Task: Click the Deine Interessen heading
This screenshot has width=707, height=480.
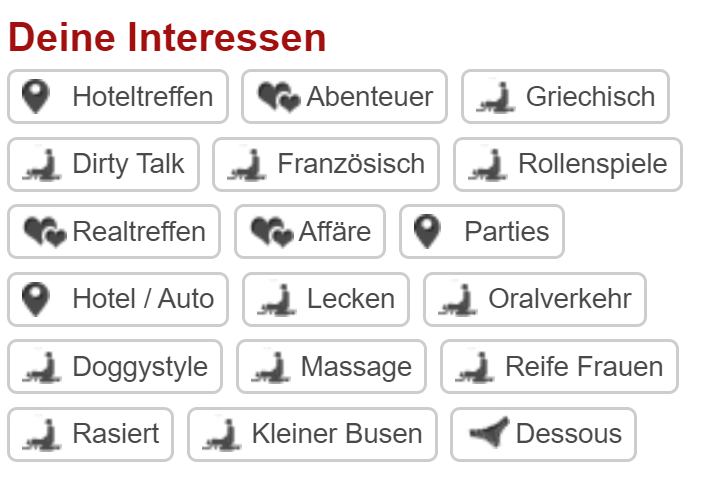Action: (x=167, y=38)
